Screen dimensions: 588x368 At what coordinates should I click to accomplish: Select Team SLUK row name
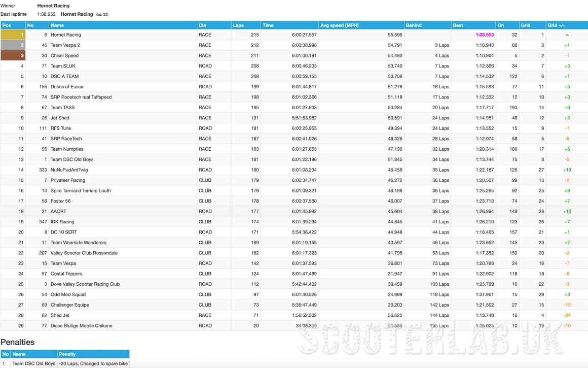coord(63,65)
